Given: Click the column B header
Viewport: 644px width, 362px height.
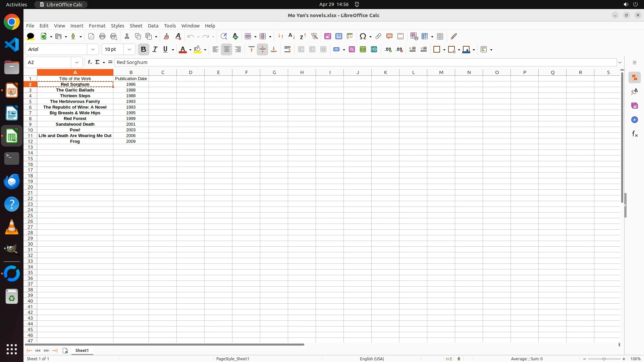Looking at the screenshot, I should 131,72.
